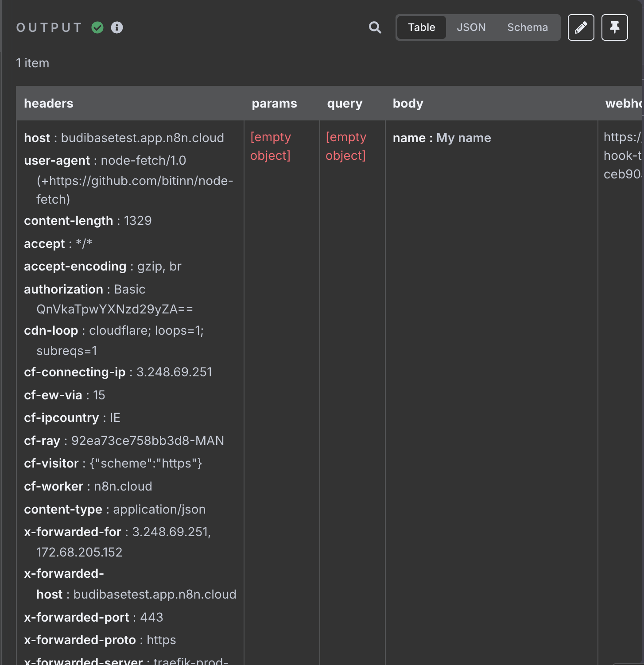The image size is (644, 665).
Task: Open the output search magnifier
Action: click(x=375, y=27)
